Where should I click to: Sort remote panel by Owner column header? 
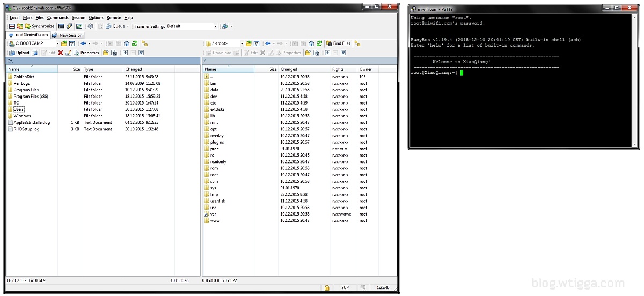tap(368, 69)
